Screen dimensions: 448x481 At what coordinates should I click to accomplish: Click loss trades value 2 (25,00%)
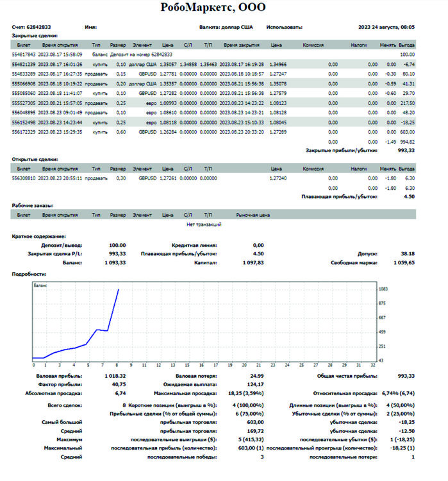click(401, 414)
